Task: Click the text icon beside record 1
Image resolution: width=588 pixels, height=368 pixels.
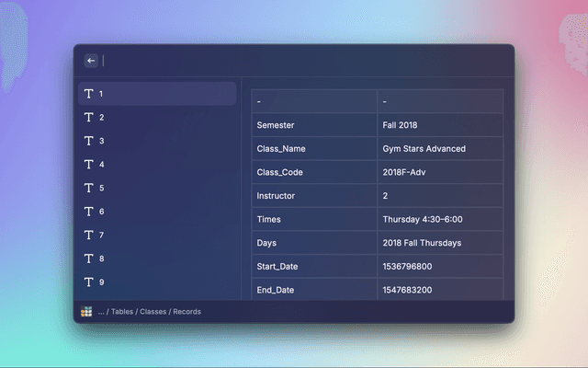Action: tap(88, 94)
